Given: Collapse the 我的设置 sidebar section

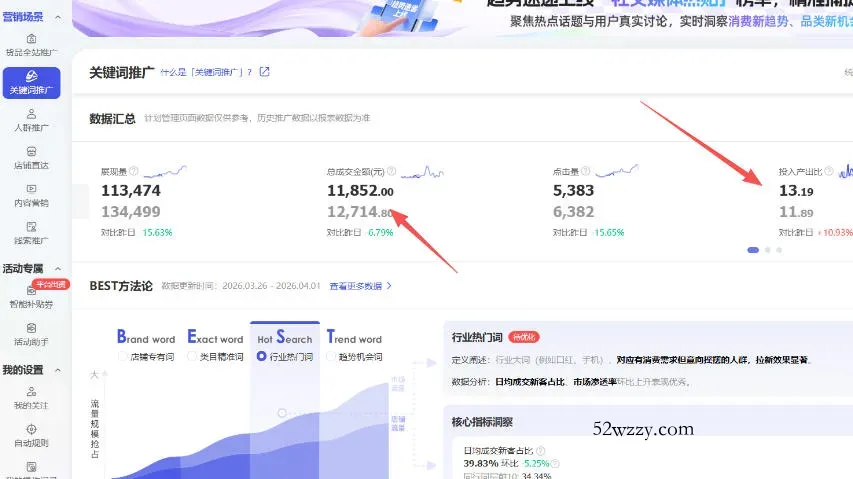Looking at the screenshot, I should (58, 370).
